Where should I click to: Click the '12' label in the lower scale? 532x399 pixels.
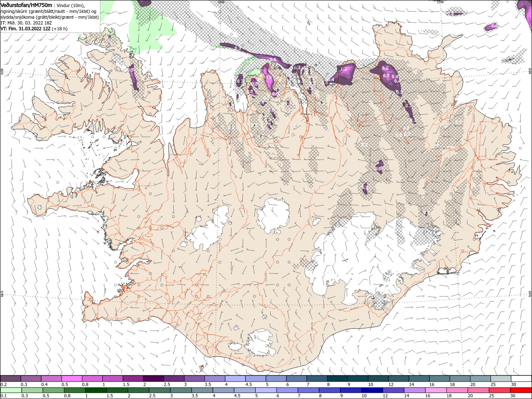coord(385,396)
